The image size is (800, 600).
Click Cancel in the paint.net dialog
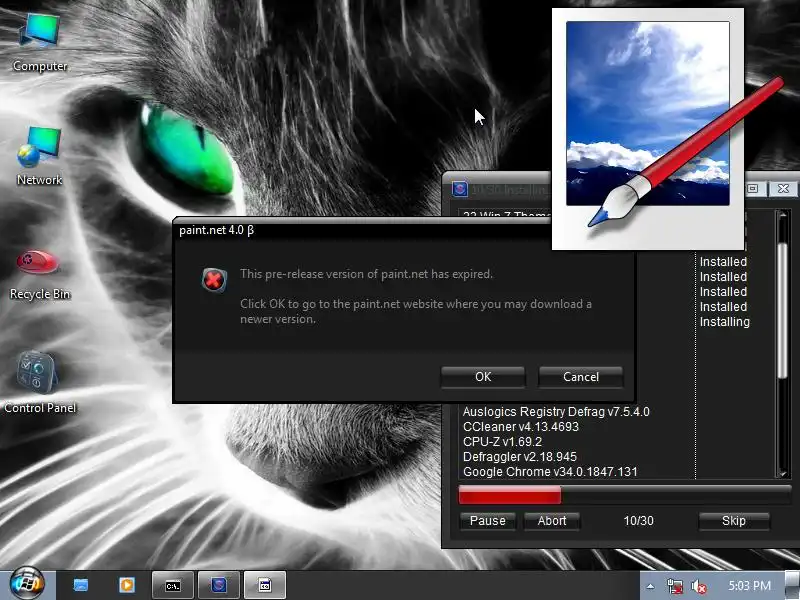(581, 377)
